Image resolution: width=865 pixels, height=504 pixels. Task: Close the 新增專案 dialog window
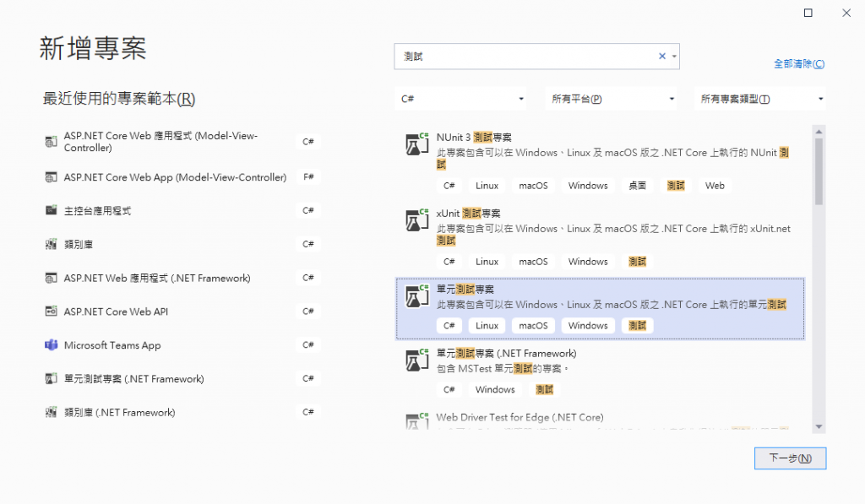coord(846,13)
